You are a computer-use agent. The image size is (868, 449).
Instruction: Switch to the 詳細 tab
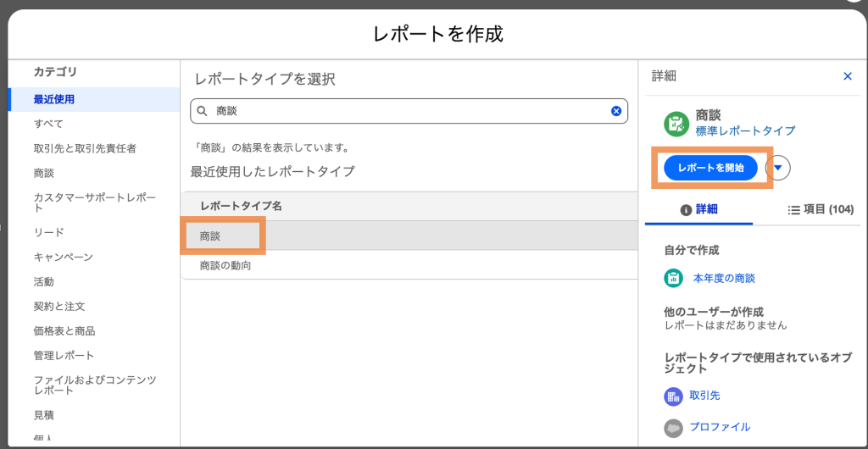698,209
